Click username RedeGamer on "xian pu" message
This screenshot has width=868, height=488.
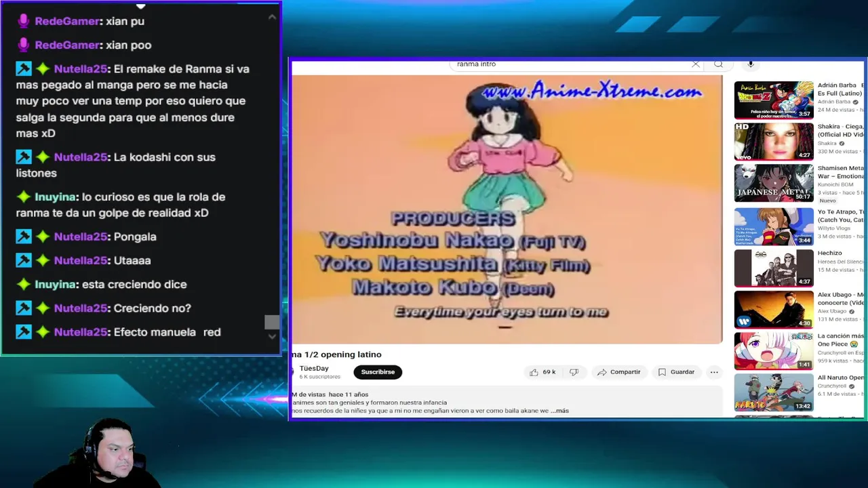pyautogui.click(x=67, y=21)
